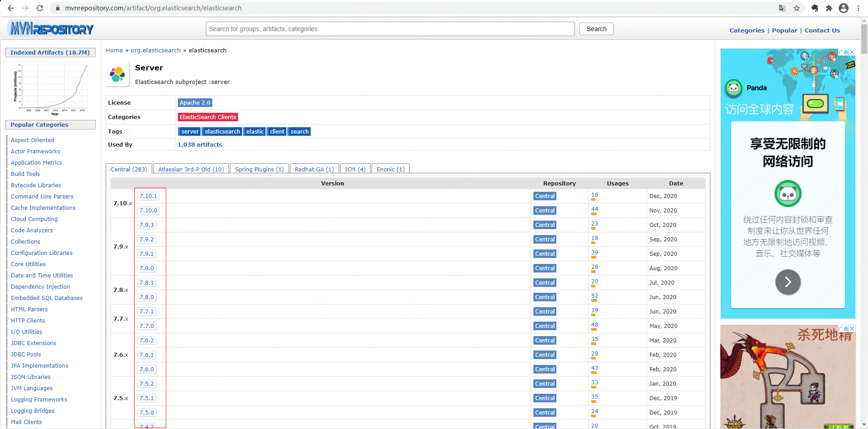Open 1,038 artifacts link
This screenshot has height=429, width=868.
coord(200,145)
